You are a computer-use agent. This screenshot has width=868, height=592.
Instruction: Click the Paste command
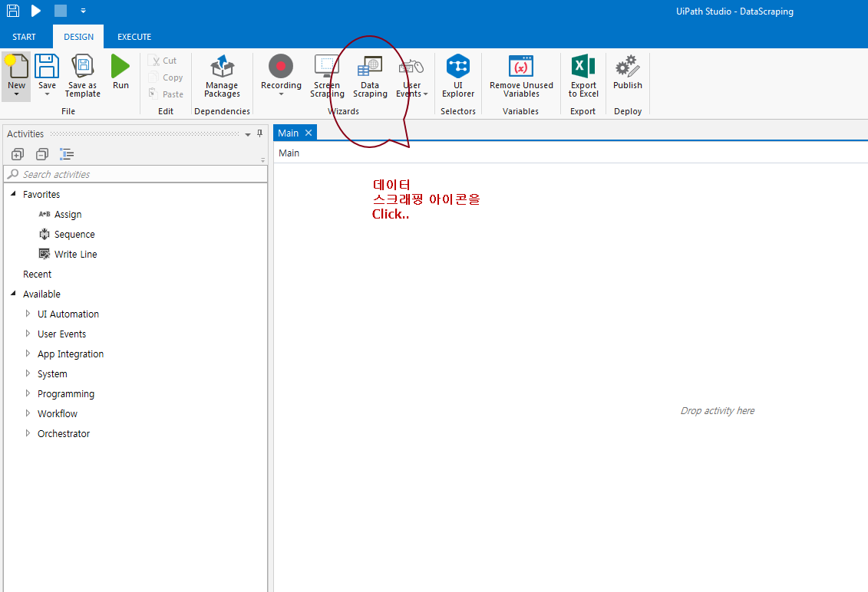click(166, 94)
